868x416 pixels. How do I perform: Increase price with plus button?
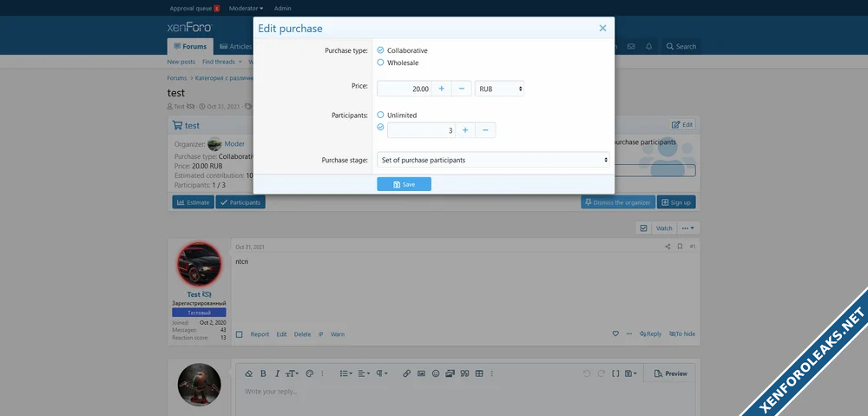point(441,89)
